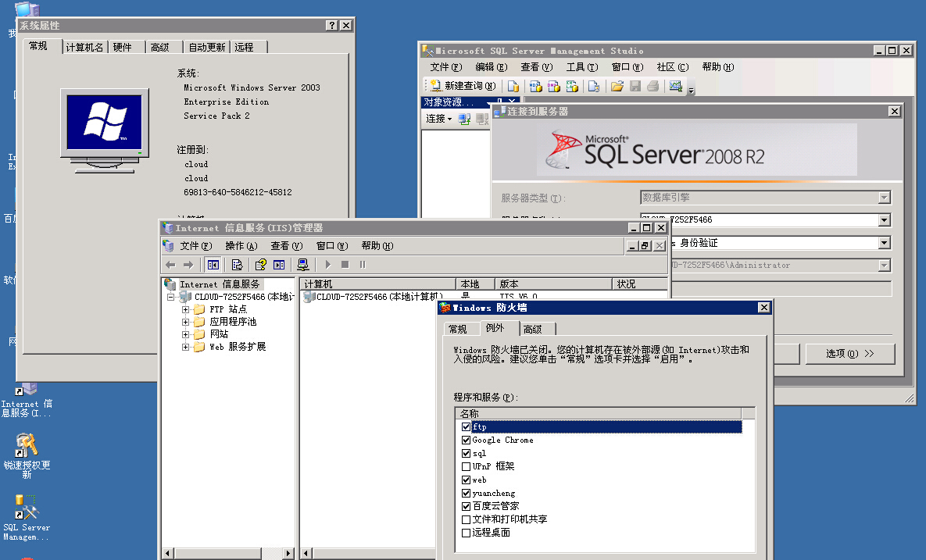
Task: Click the Pause service icon in IIS toolbar
Action: click(x=363, y=265)
